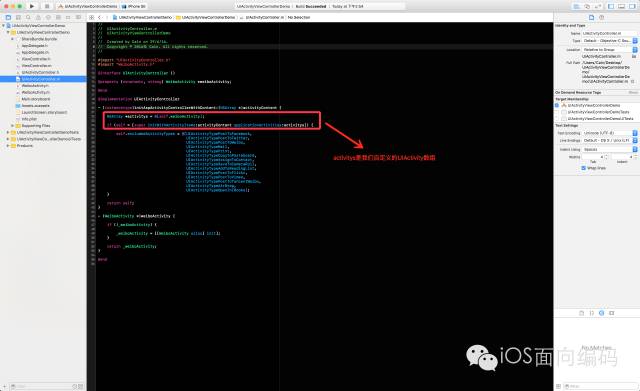Open the Find navigator magnifier icon
Screen dimensions: 640x391
coord(28,18)
